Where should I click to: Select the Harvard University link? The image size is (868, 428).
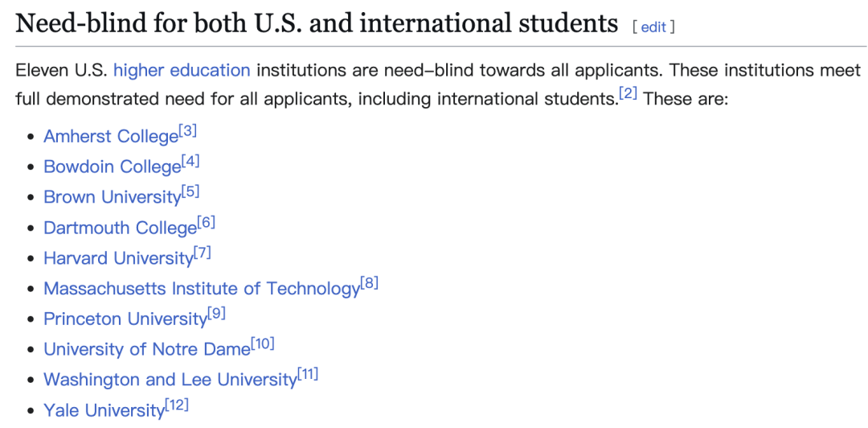pos(118,258)
